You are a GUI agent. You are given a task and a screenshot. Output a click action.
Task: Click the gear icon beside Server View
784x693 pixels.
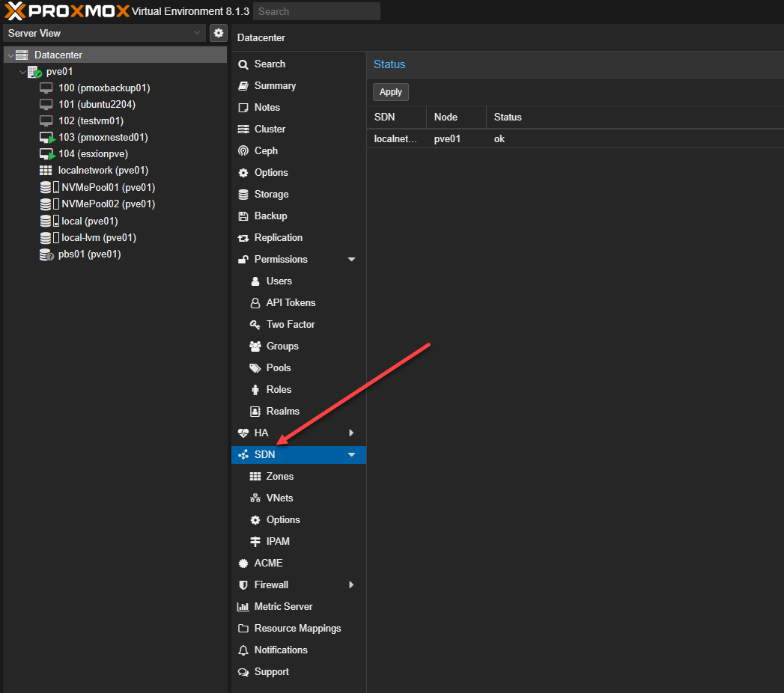[218, 33]
